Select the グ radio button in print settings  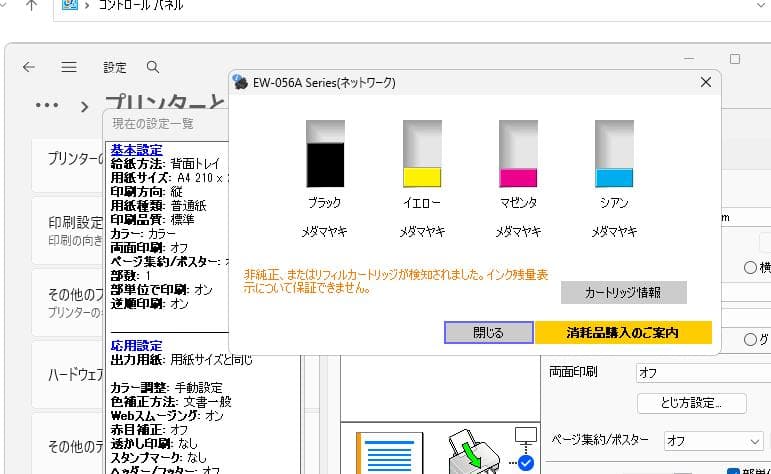tap(750, 339)
